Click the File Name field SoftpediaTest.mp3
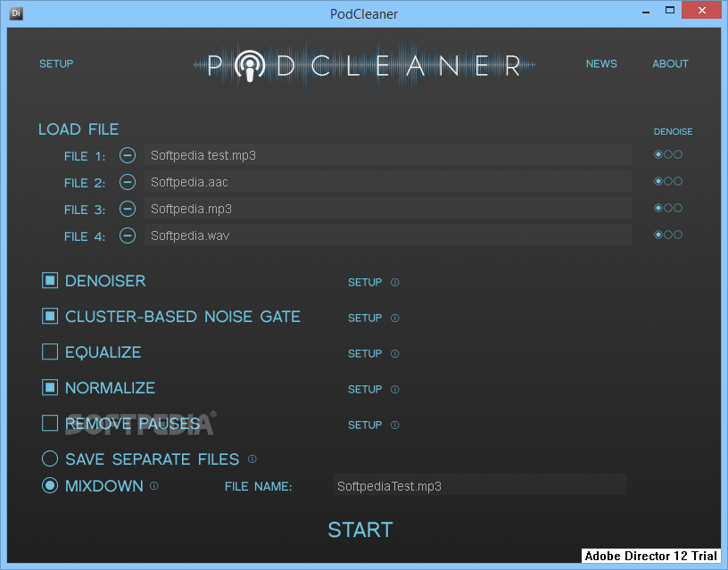728x570 pixels. point(480,485)
